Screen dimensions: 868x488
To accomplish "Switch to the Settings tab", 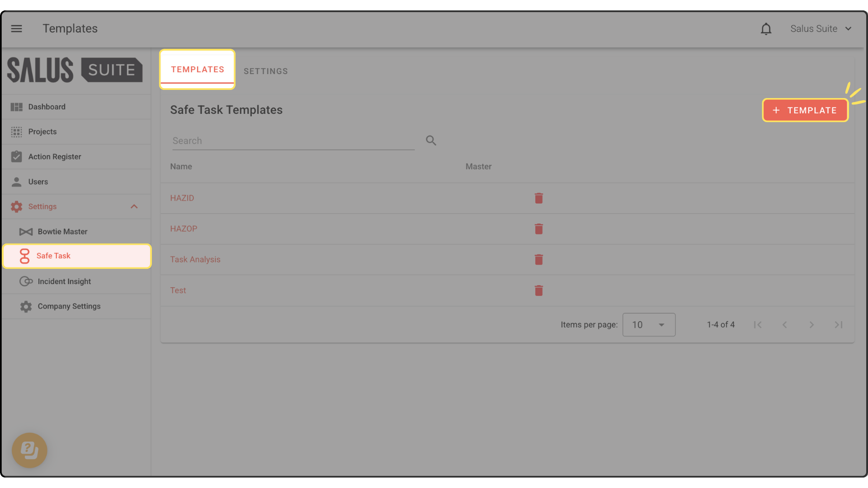I will tap(265, 71).
